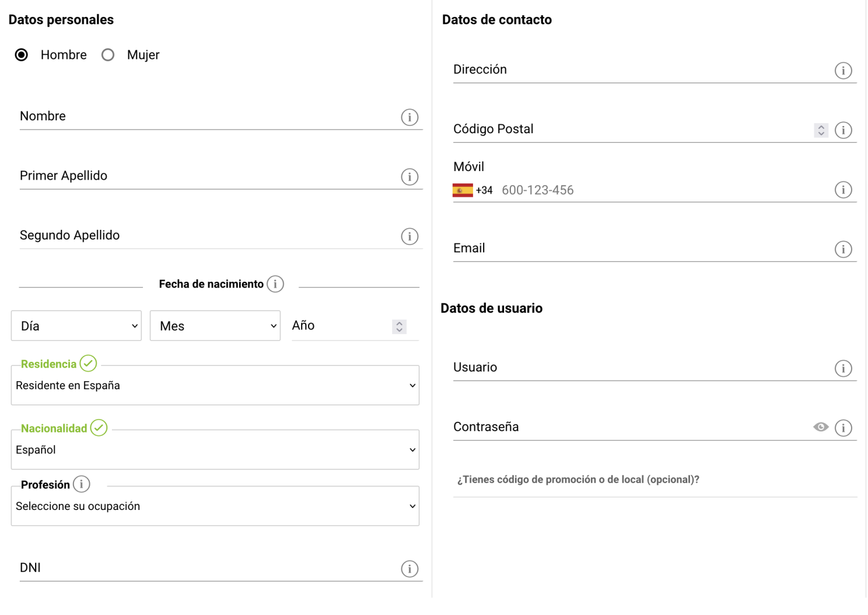
Task: Click the info icon beside Email
Action: click(x=843, y=249)
